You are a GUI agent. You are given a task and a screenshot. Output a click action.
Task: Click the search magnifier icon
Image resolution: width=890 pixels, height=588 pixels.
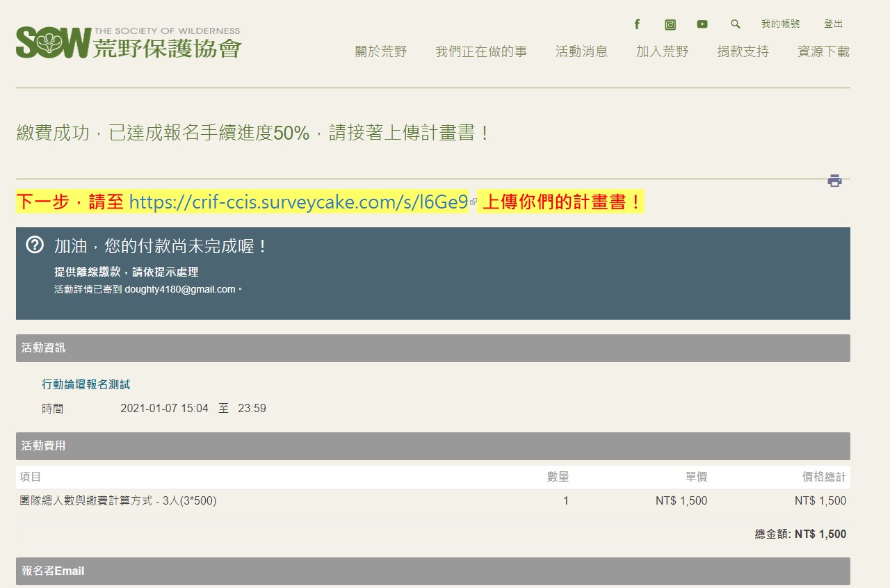(x=736, y=24)
